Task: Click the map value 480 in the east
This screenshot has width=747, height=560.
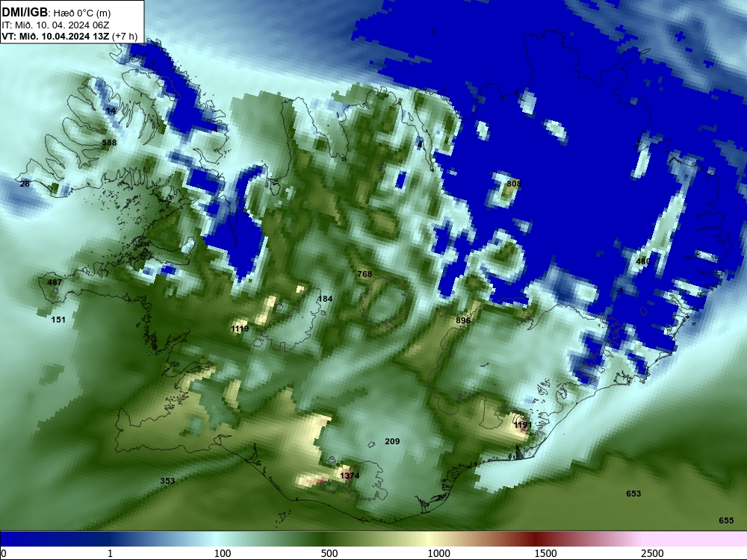Action: click(x=643, y=261)
